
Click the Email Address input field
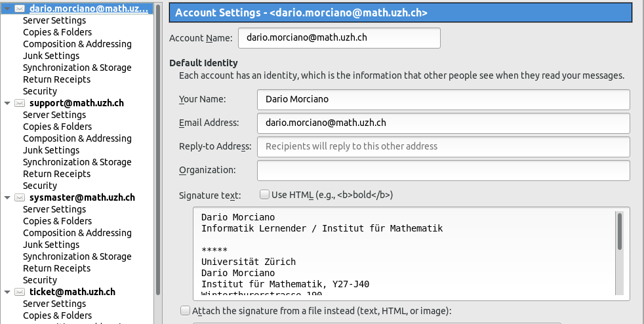443,123
